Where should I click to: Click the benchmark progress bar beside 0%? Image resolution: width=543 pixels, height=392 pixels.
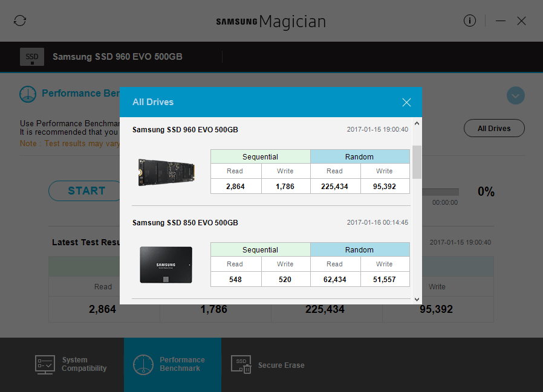440,192
